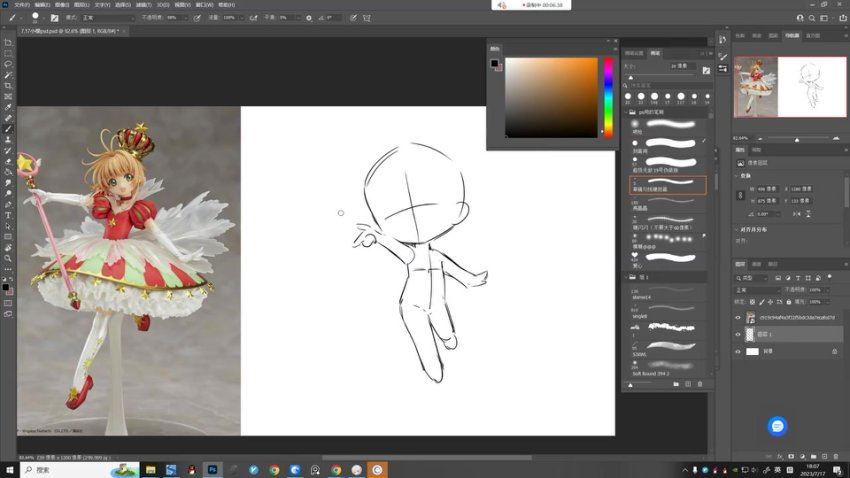Hide the 图层 1 layer eye icon
The width and height of the screenshot is (850, 478).
click(x=738, y=334)
